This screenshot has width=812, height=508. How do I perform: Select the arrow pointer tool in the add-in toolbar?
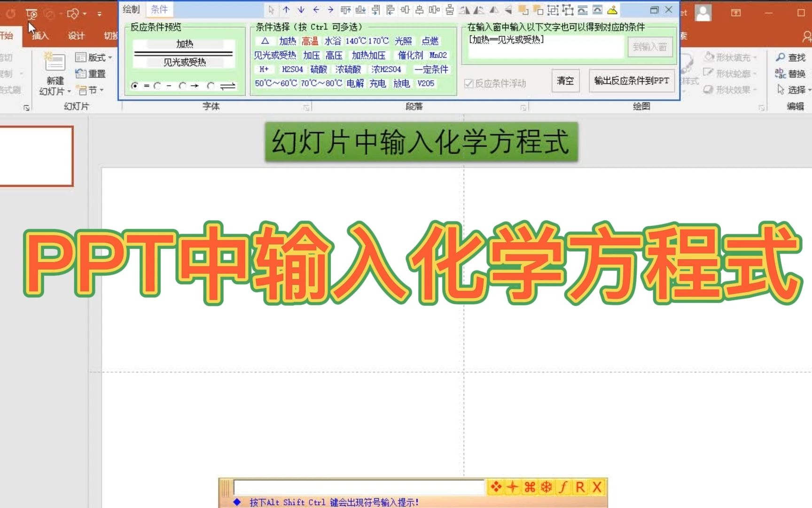tap(271, 9)
